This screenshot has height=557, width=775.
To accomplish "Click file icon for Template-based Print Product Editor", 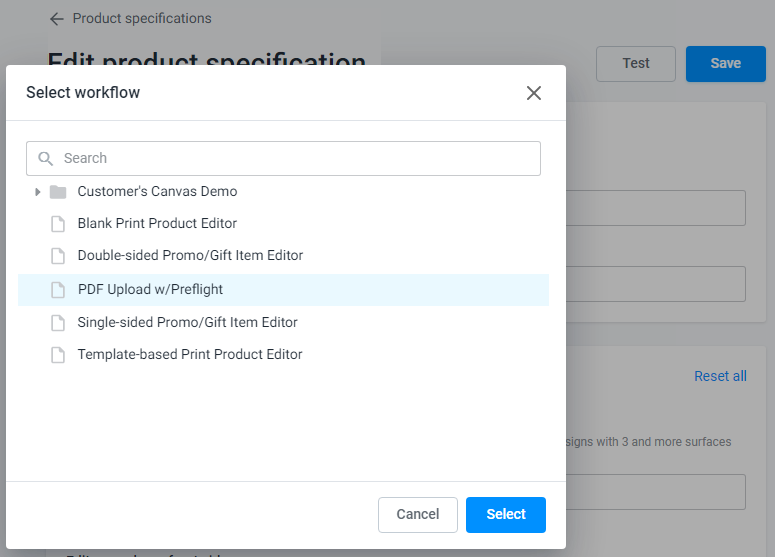I will (x=58, y=355).
